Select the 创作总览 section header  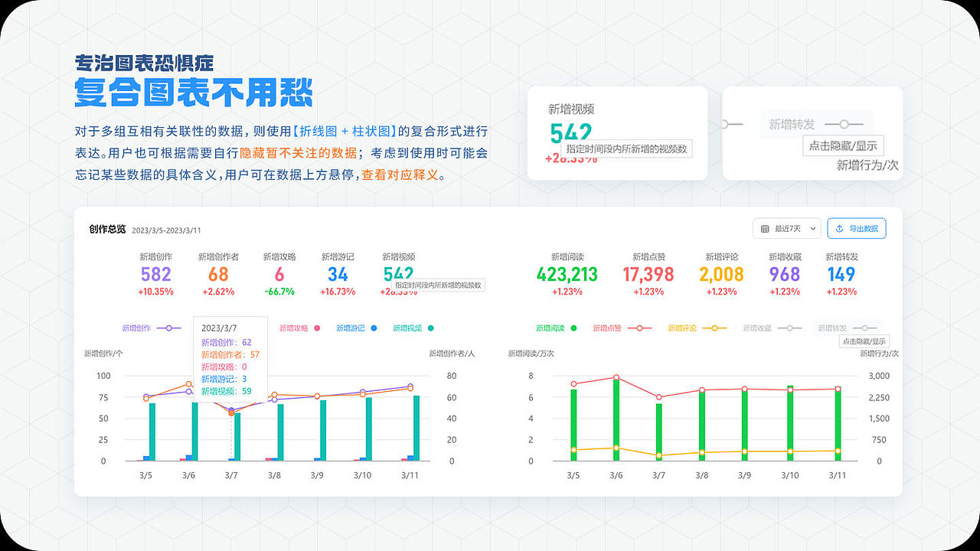[106, 228]
